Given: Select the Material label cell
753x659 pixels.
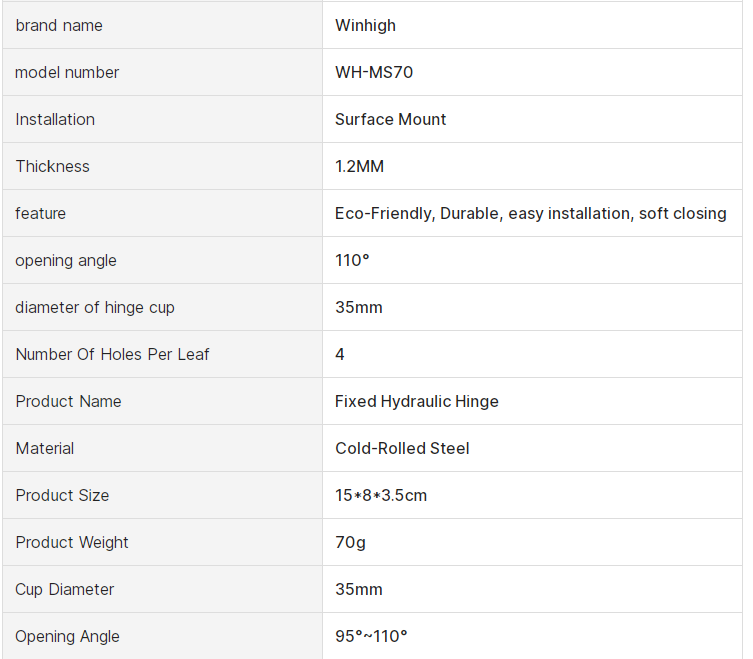Looking at the screenshot, I should [x=45, y=448].
